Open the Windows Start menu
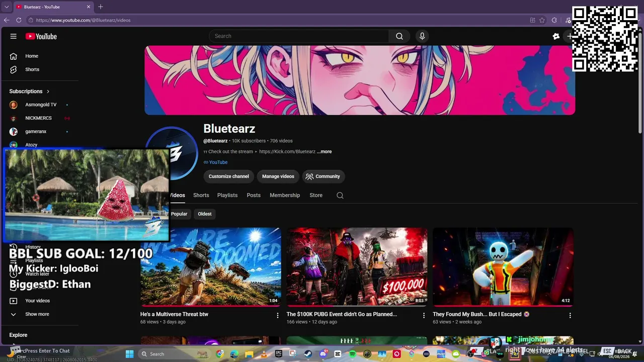Screen dimensions: 644x362 (129, 354)
